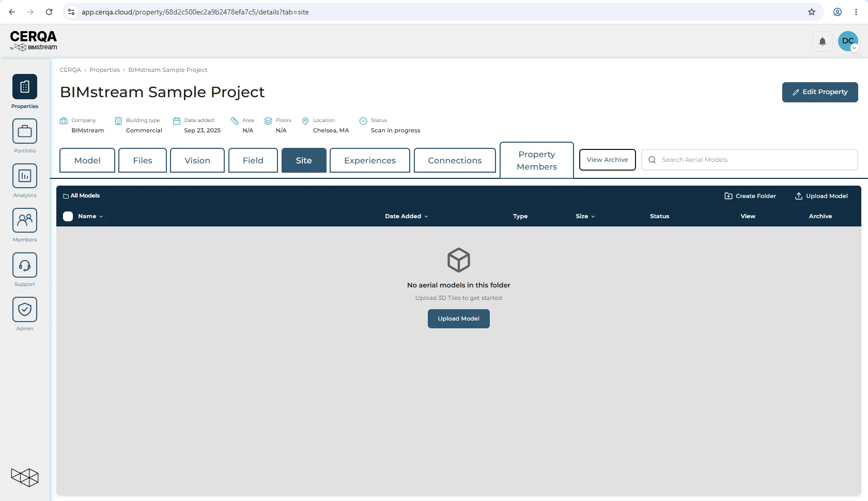Sort by the Size column
868x501 pixels.
(x=585, y=216)
